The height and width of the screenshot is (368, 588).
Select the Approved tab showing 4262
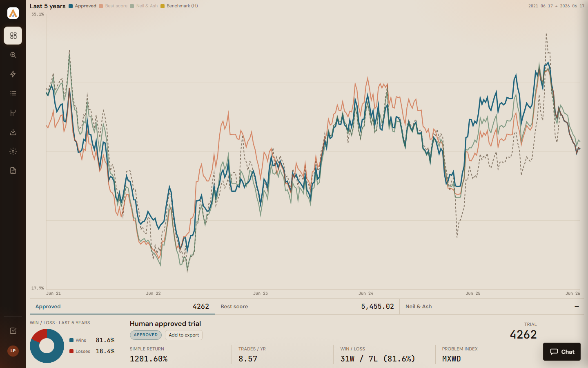[122, 307]
